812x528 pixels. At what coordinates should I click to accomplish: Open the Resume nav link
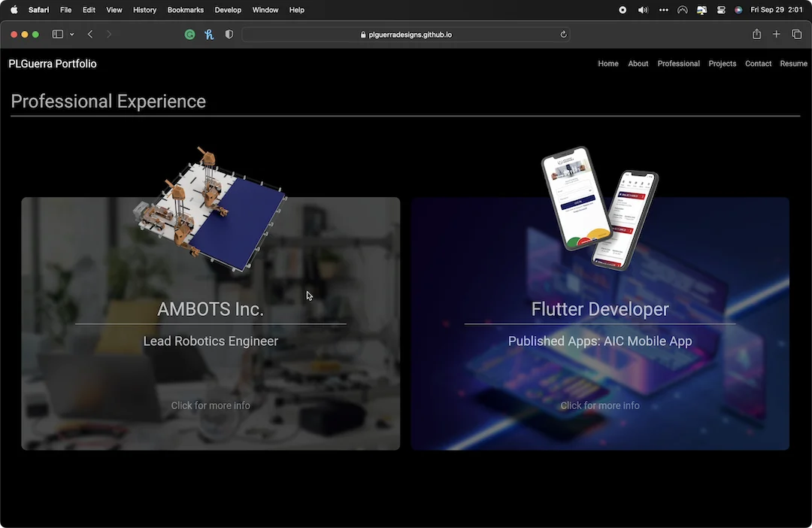[x=793, y=64]
